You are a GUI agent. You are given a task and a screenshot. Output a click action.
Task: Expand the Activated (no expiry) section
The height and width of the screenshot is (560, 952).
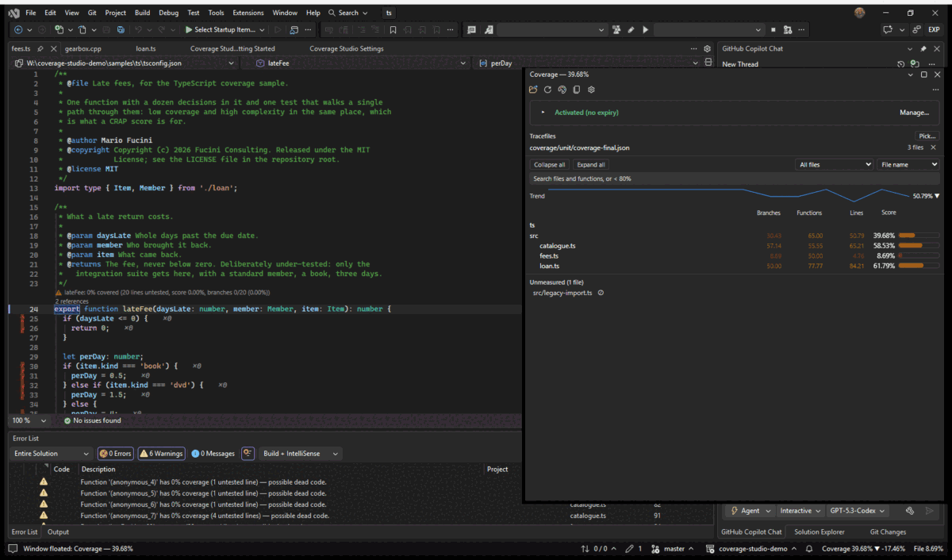point(543,113)
